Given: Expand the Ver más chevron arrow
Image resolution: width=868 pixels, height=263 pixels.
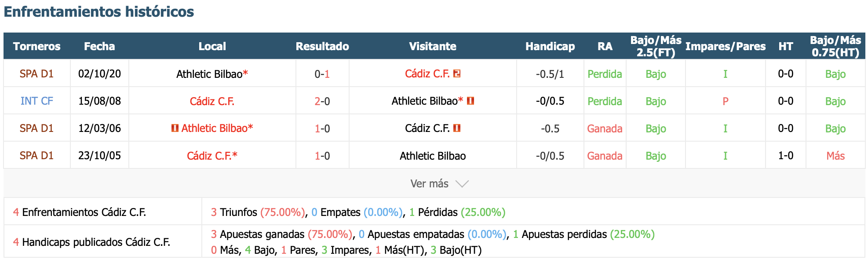Looking at the screenshot, I should click(x=462, y=184).
